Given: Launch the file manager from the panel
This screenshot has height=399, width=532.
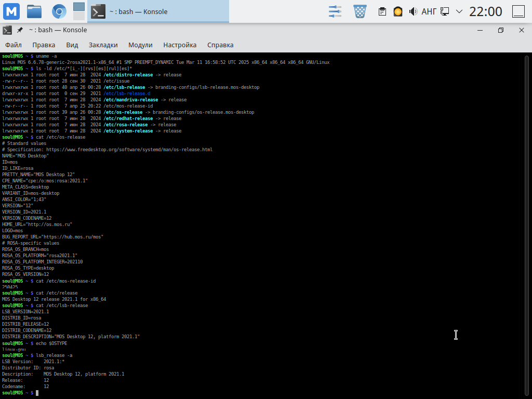Looking at the screenshot, I should point(34,11).
